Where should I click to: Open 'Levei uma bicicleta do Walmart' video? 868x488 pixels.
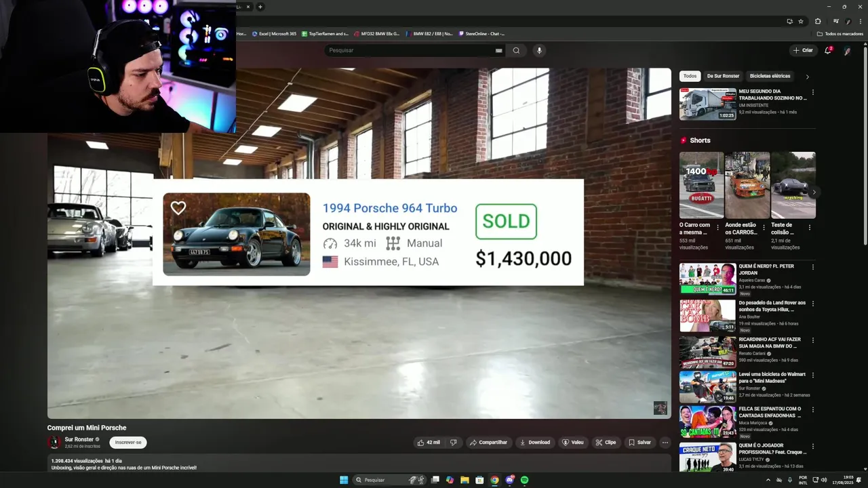coord(707,386)
